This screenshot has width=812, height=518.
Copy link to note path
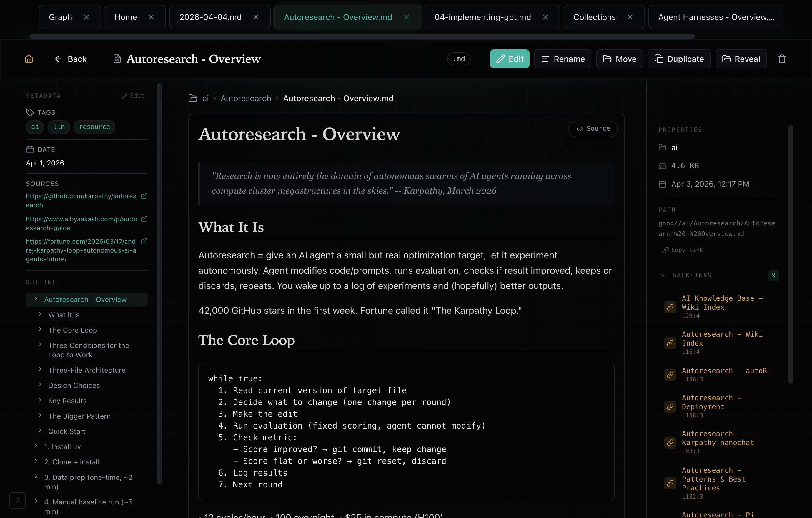coord(683,250)
